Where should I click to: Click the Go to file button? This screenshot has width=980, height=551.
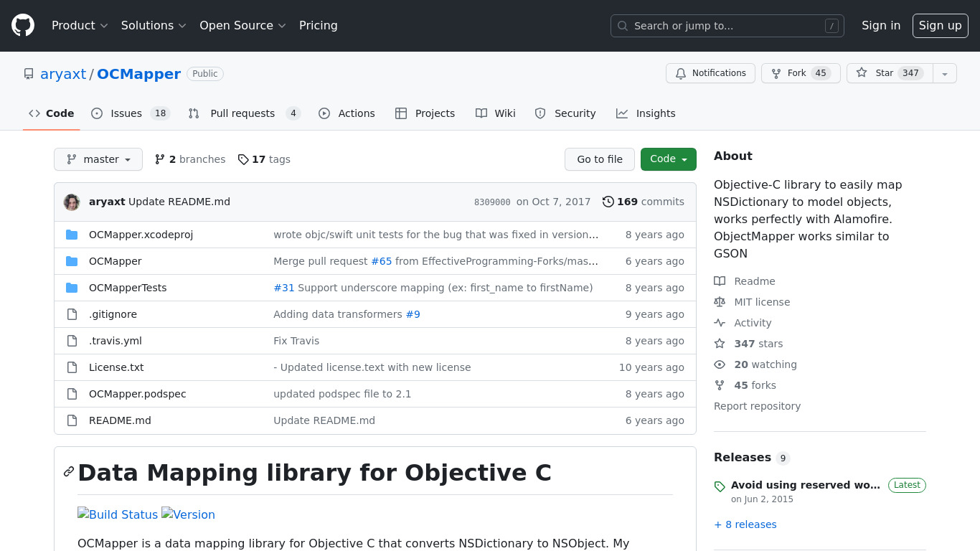[x=600, y=159]
